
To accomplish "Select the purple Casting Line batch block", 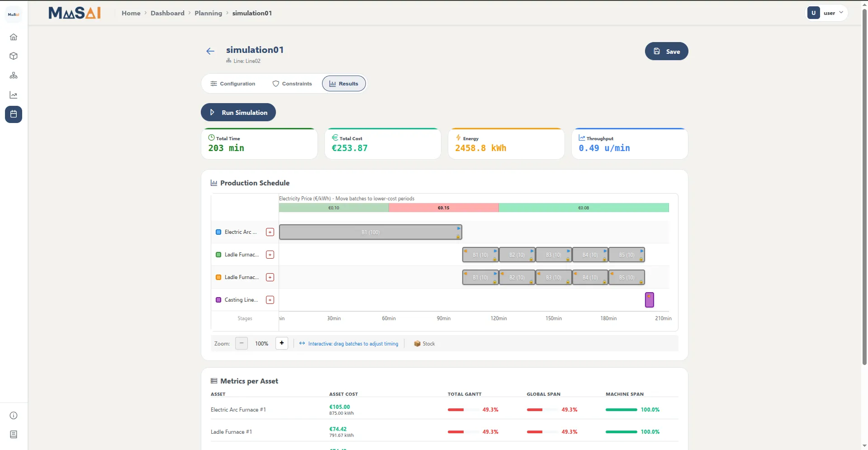I will coord(650,300).
